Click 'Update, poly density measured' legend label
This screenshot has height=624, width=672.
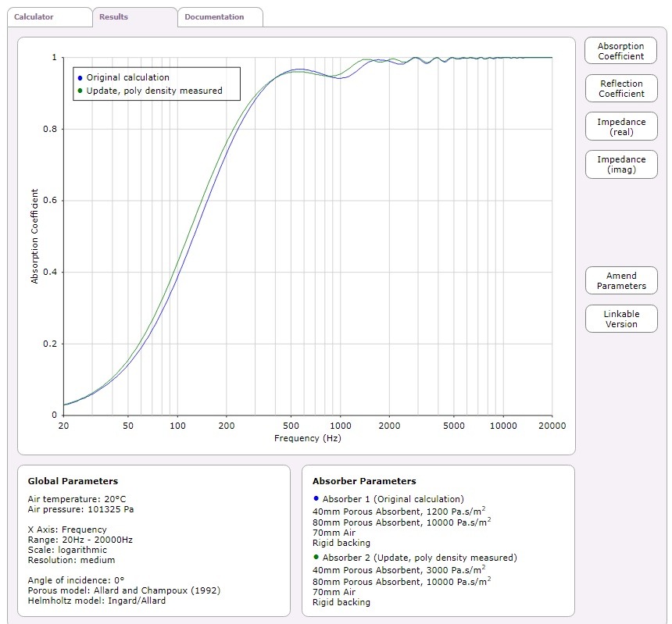point(154,91)
